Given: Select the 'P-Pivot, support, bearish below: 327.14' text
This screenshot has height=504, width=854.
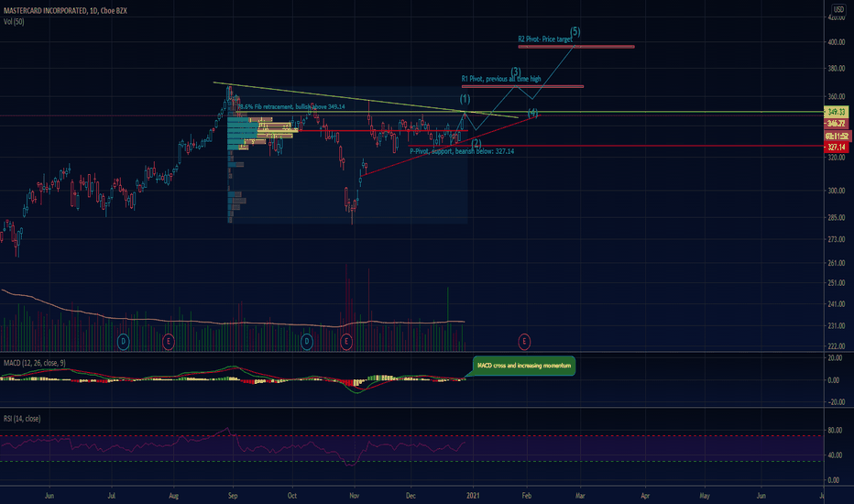Looking at the screenshot, I should click(x=462, y=151).
